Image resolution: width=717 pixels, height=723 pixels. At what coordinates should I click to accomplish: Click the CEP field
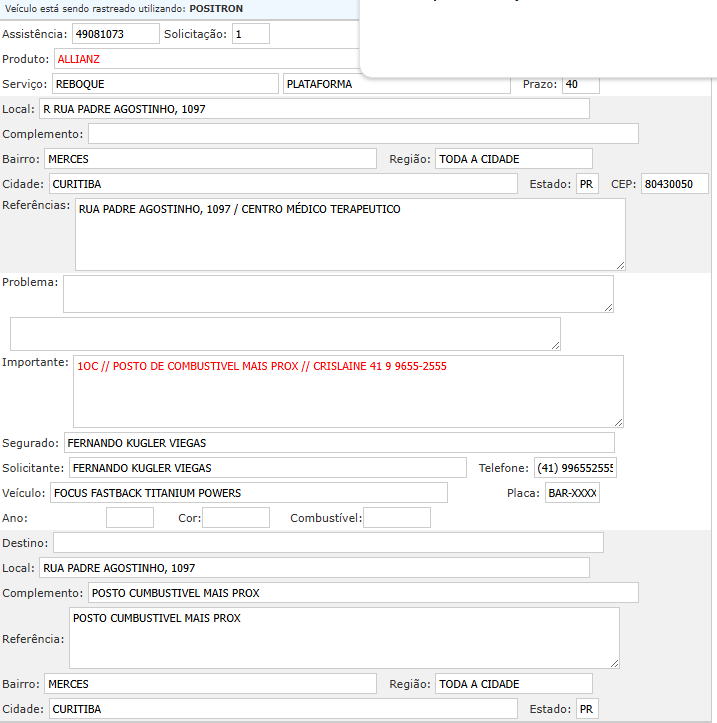pos(674,184)
